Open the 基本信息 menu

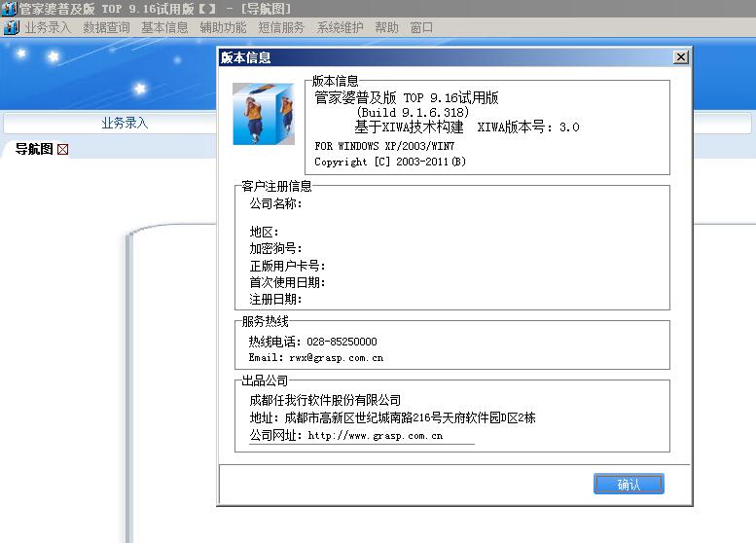(x=164, y=27)
